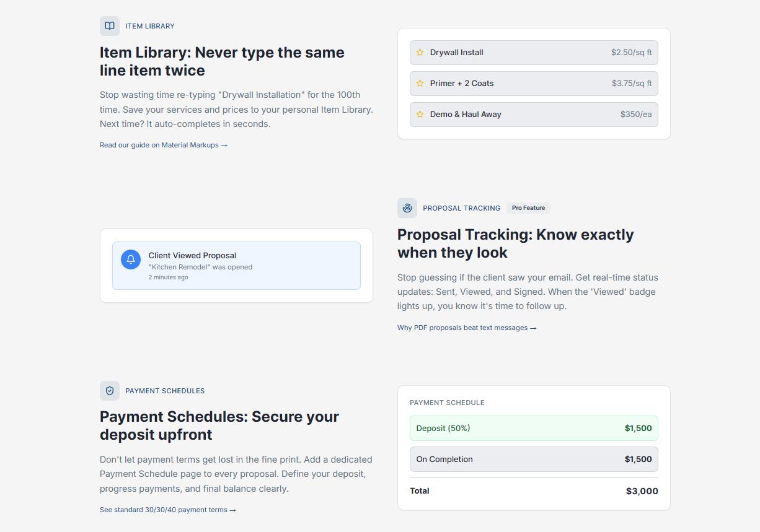Select the Primer + 2 Coats item row
The width and height of the screenshot is (760, 532).
click(x=534, y=84)
